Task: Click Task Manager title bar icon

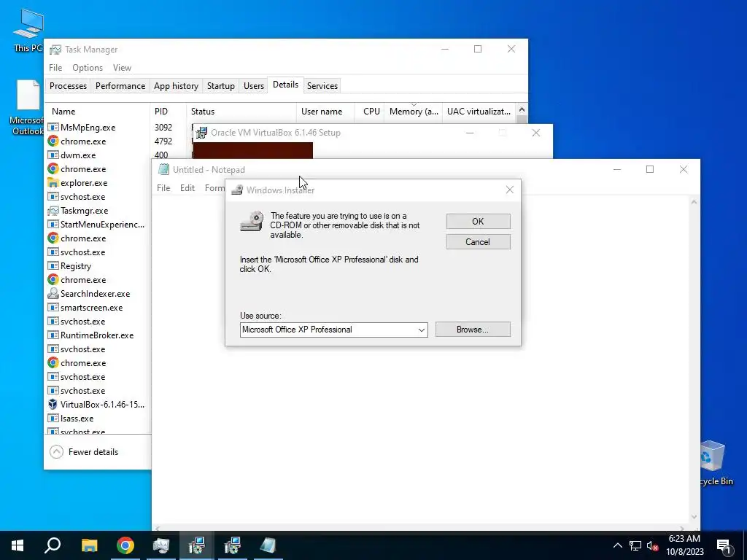Action: click(x=55, y=50)
